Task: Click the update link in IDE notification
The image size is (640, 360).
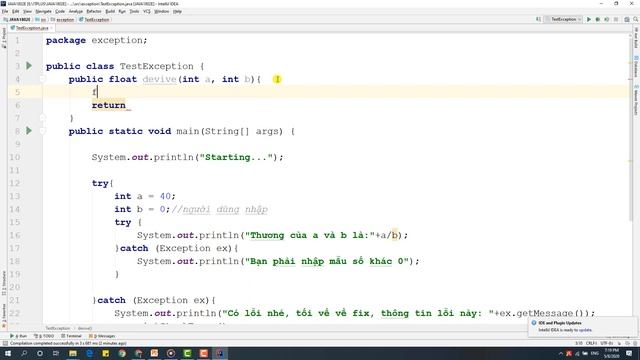Action: coord(585,330)
